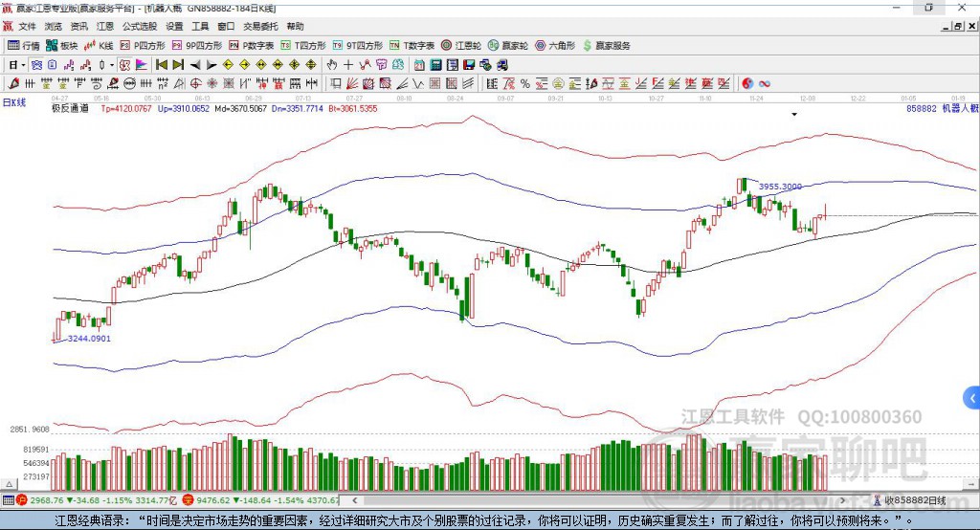Image resolution: width=980 pixels, height=530 pixels.
Task: Switch to the K线 chart view
Action: [99, 46]
